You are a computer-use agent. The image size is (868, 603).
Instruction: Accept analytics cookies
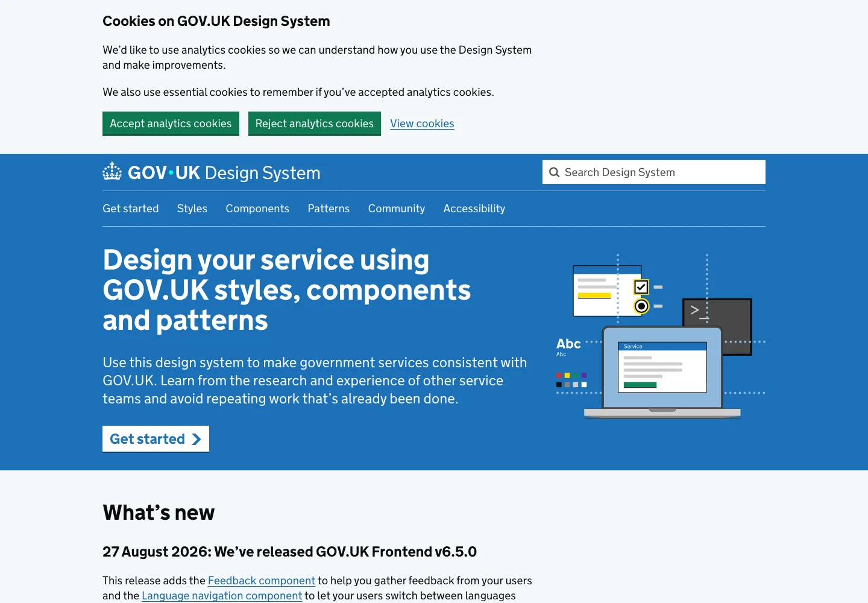171,123
